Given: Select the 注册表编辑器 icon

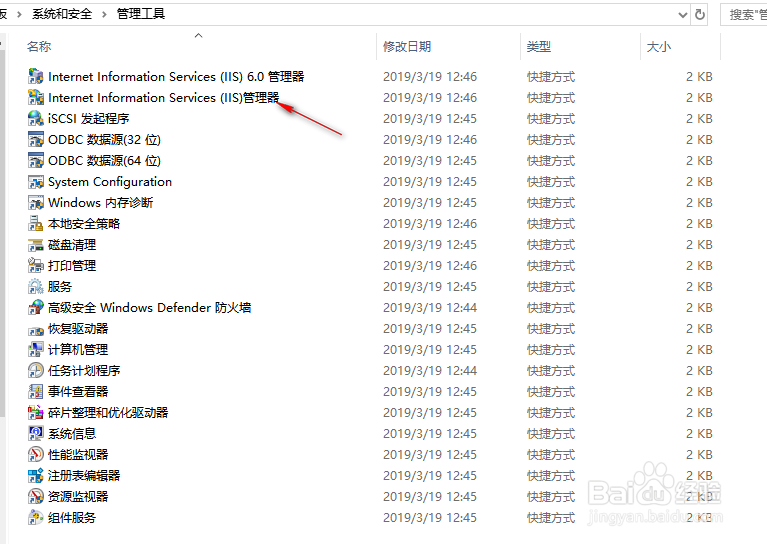Looking at the screenshot, I should click(x=36, y=476).
